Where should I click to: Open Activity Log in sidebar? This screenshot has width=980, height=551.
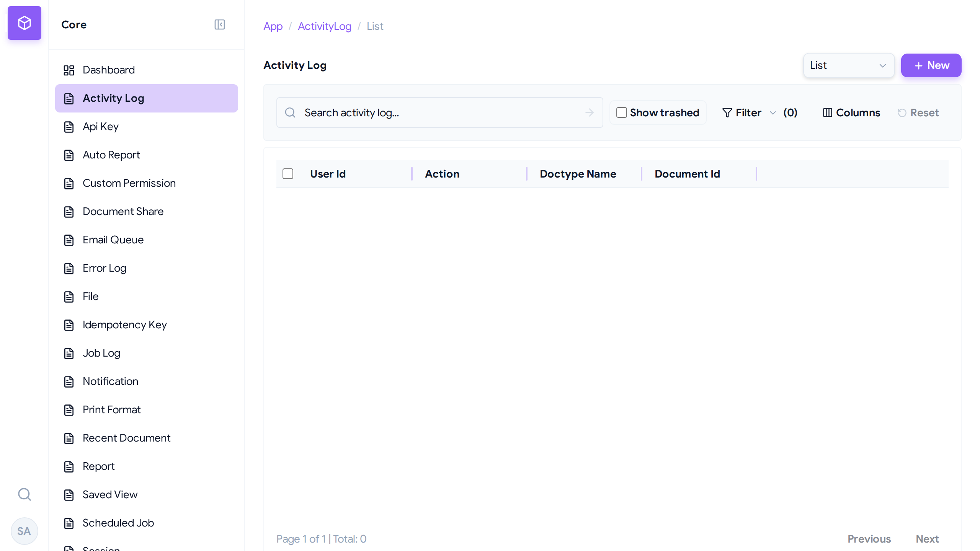147,98
